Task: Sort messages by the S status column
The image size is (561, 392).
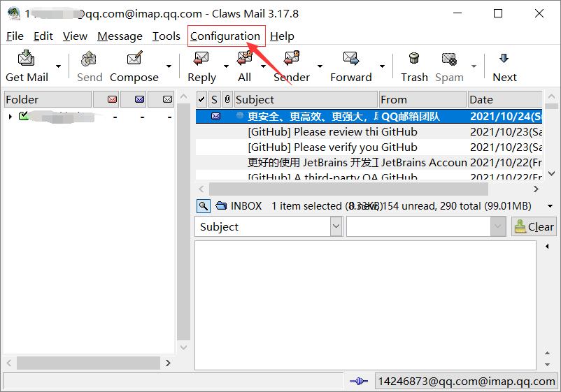Action: (214, 99)
